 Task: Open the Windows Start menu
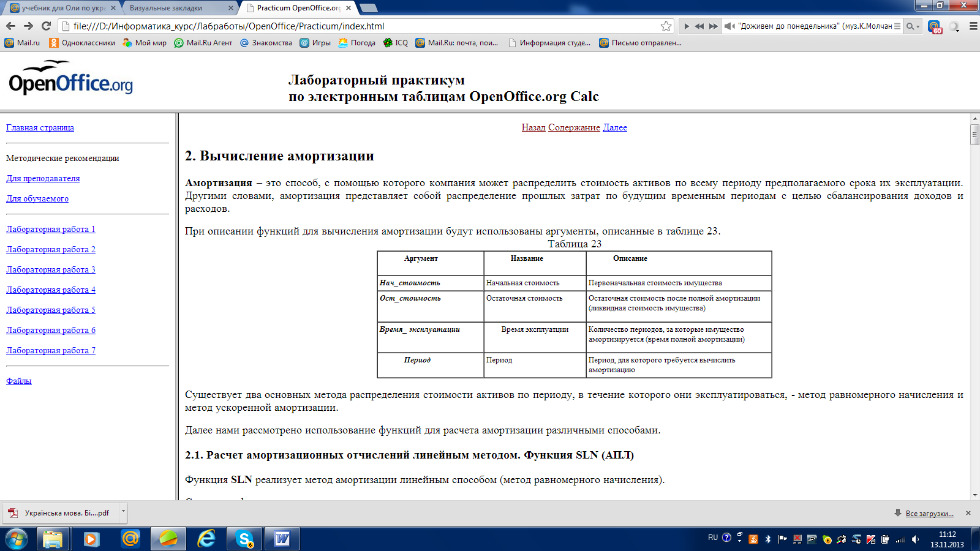[x=17, y=539]
